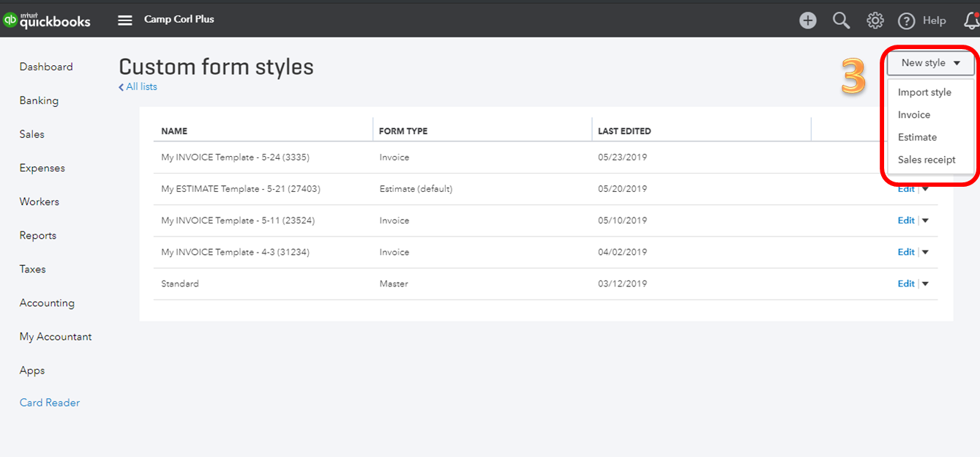The image size is (980, 457).
Task: Toggle the hamburger navigation menu
Action: click(125, 20)
